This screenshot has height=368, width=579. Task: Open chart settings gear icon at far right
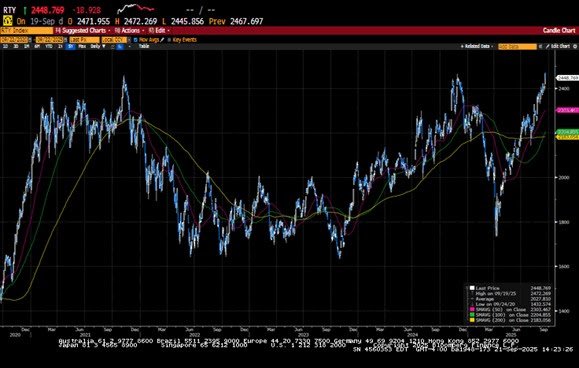[575, 47]
